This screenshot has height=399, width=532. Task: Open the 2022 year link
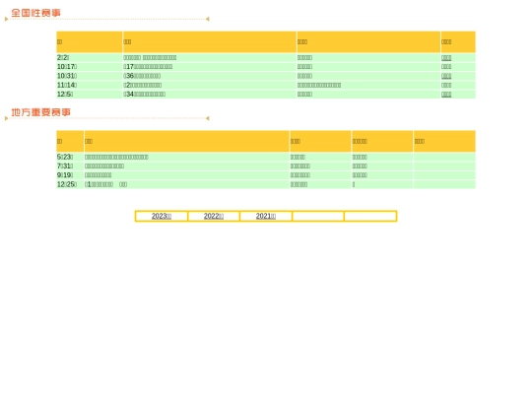pos(214,216)
